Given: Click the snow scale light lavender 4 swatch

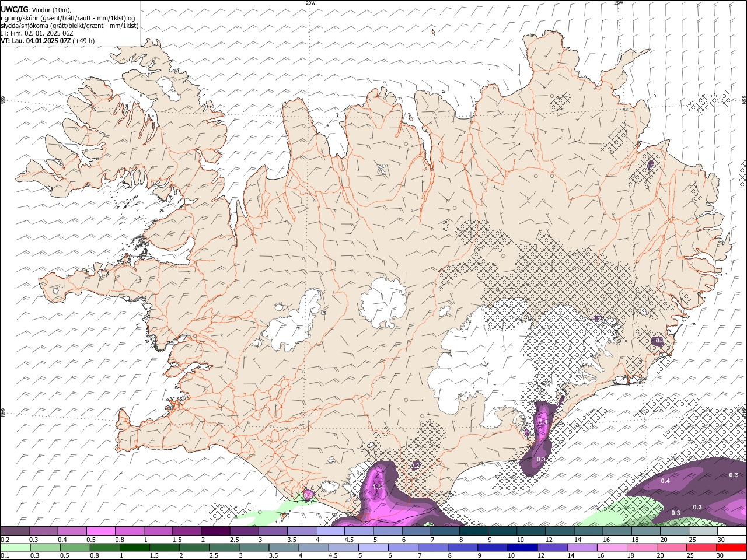Looking at the screenshot, I should [x=330, y=531].
